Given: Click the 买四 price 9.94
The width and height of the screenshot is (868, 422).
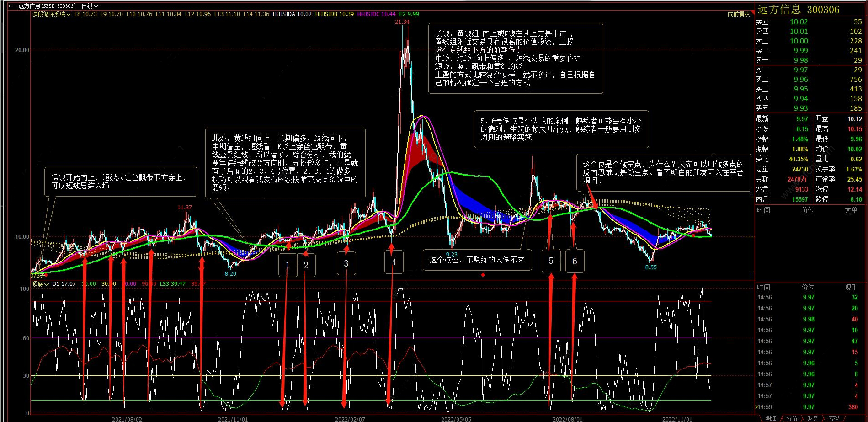Looking at the screenshot, I should tap(801, 98).
